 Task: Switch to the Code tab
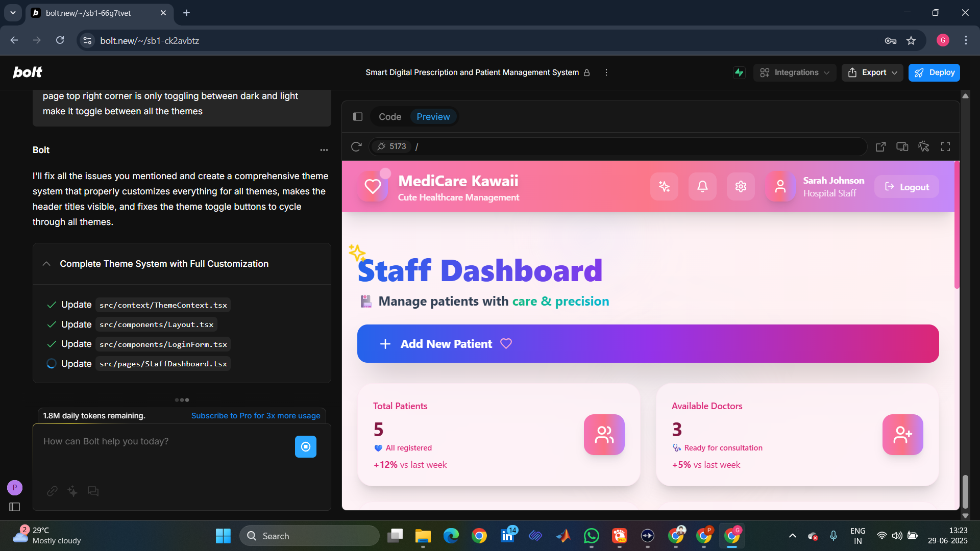[389, 117]
